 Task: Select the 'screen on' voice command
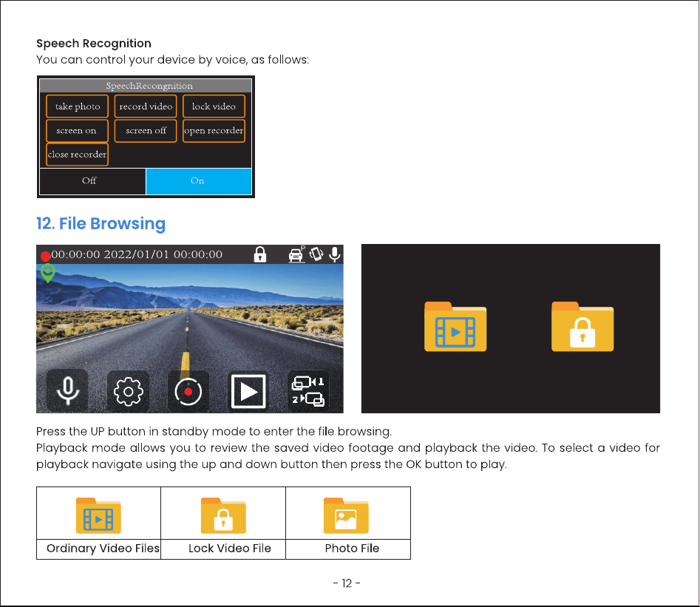point(77,130)
